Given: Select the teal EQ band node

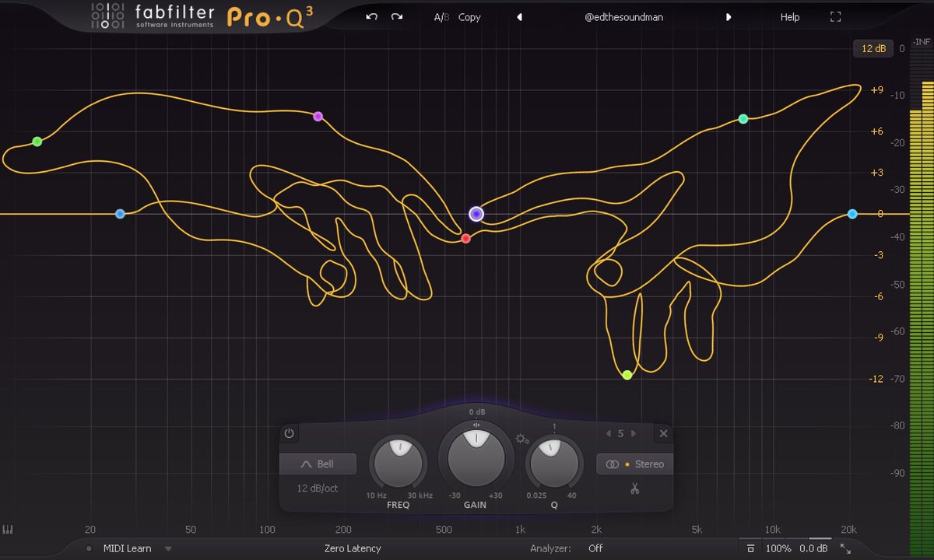Looking at the screenshot, I should [x=743, y=119].
